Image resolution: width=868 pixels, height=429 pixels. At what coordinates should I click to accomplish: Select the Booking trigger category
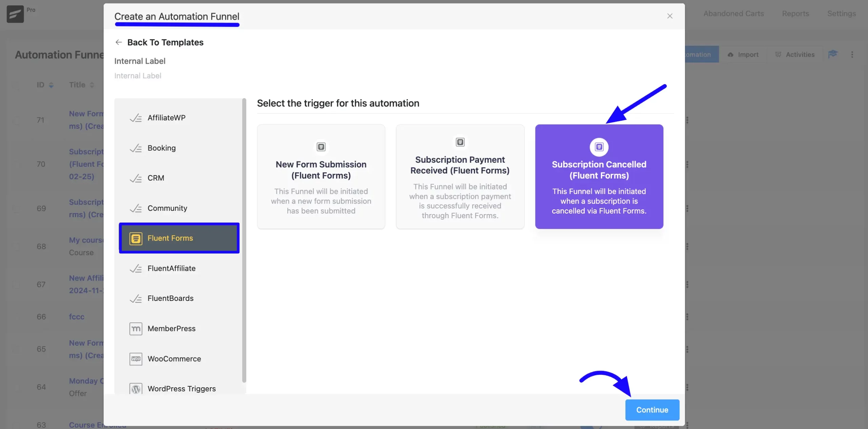(179, 148)
